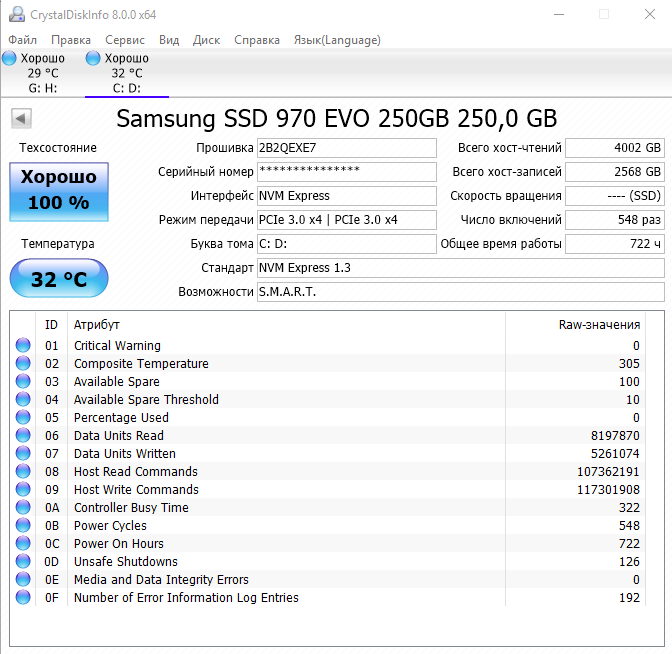
Task: Click raw value 305
Action: click(x=629, y=363)
